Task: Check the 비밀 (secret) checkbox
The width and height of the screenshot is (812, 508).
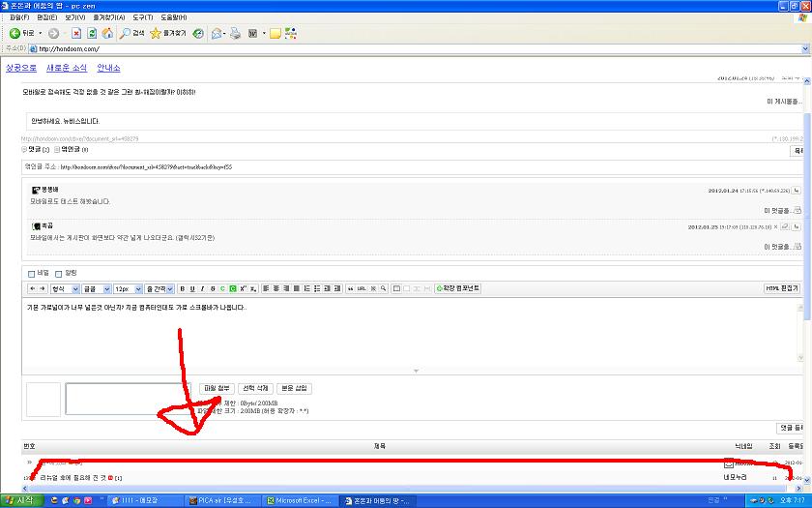Action: coord(32,274)
